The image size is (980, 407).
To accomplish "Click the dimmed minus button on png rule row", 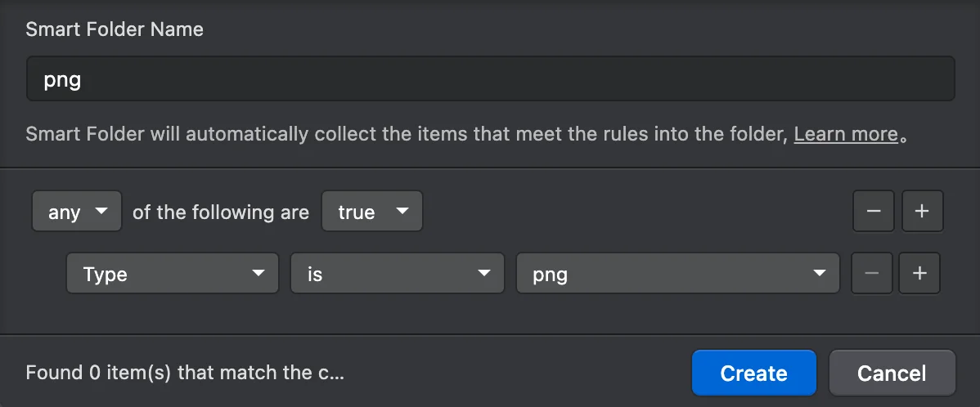I will tap(871, 273).
